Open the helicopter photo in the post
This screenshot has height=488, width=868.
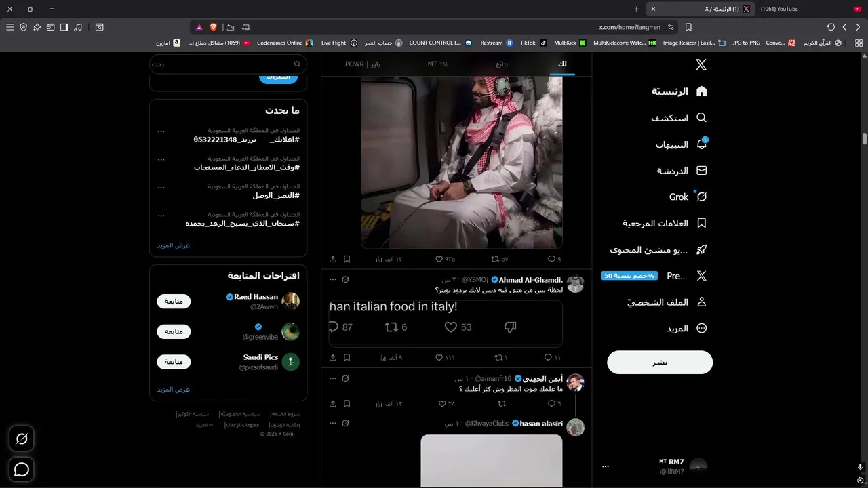point(461,162)
